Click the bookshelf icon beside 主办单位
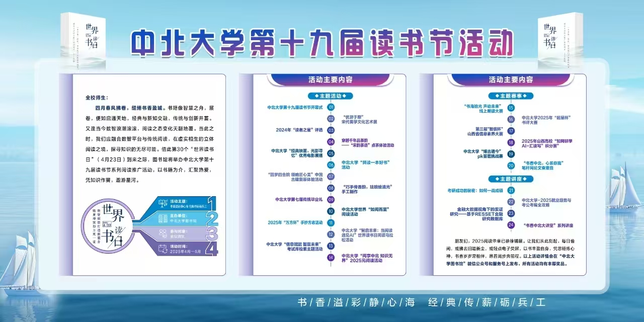Image resolution: width=644 pixels, height=322 pixels. click(163, 219)
